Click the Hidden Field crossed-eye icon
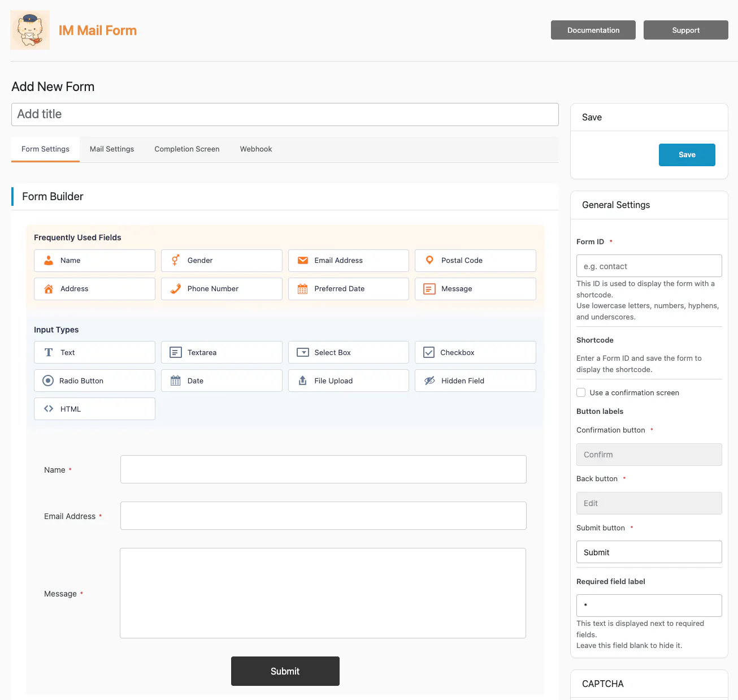 point(429,381)
